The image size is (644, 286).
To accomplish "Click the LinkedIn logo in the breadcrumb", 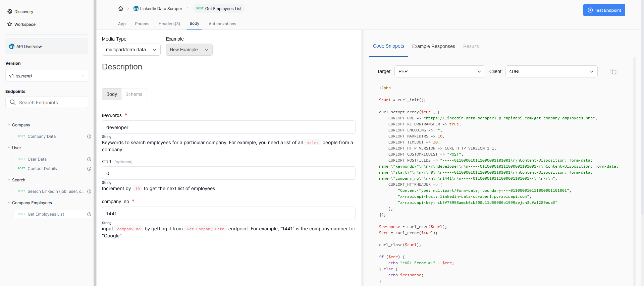I will pos(136,9).
